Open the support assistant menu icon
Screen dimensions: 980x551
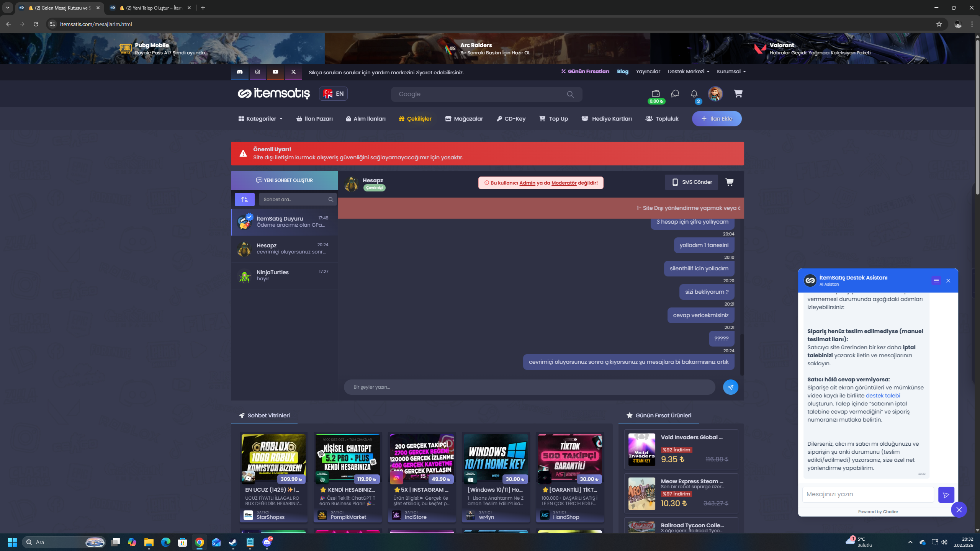[936, 281]
